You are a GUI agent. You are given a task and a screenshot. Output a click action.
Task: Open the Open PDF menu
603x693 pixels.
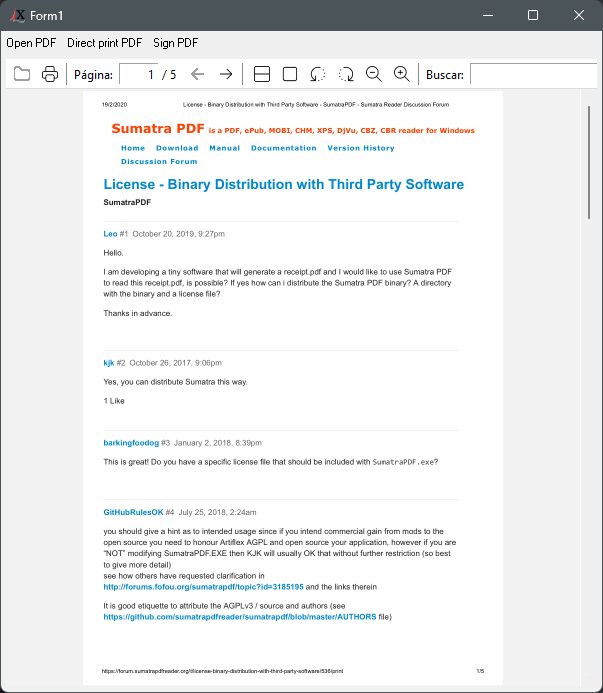click(31, 43)
